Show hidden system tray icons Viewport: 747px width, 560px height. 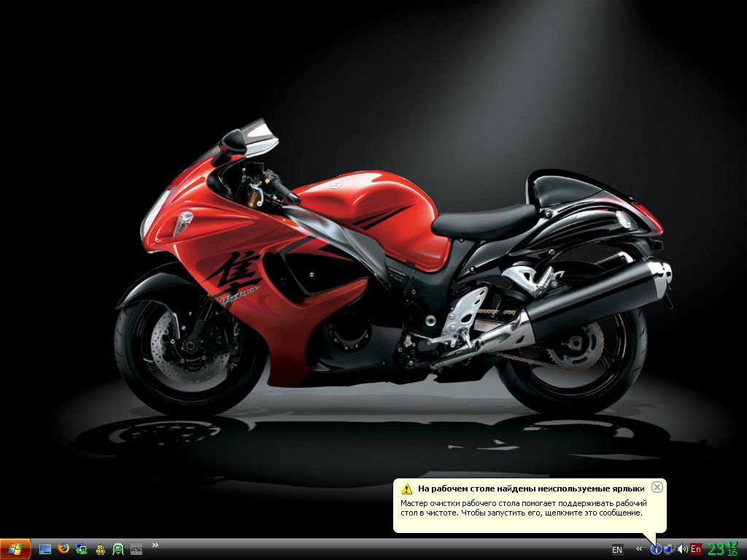(639, 549)
